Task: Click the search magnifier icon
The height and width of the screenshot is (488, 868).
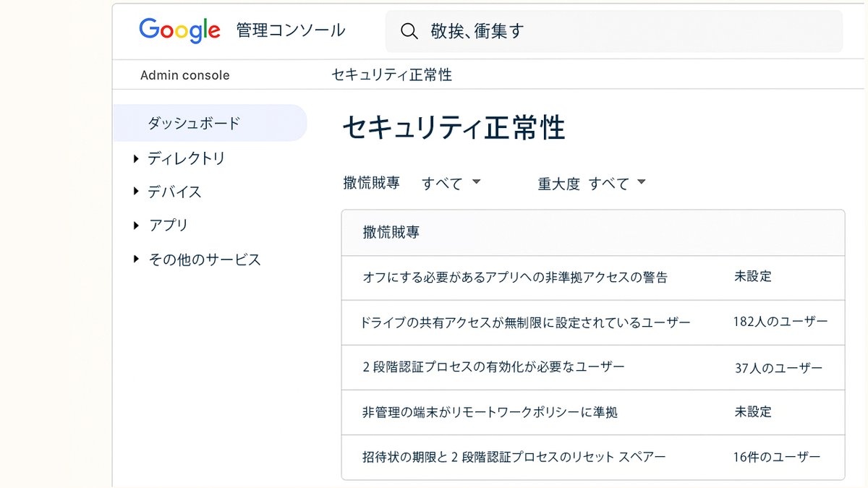Action: coord(409,31)
